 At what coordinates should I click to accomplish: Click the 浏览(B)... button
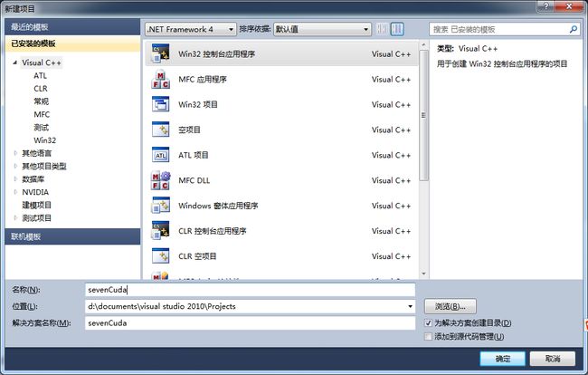450,306
